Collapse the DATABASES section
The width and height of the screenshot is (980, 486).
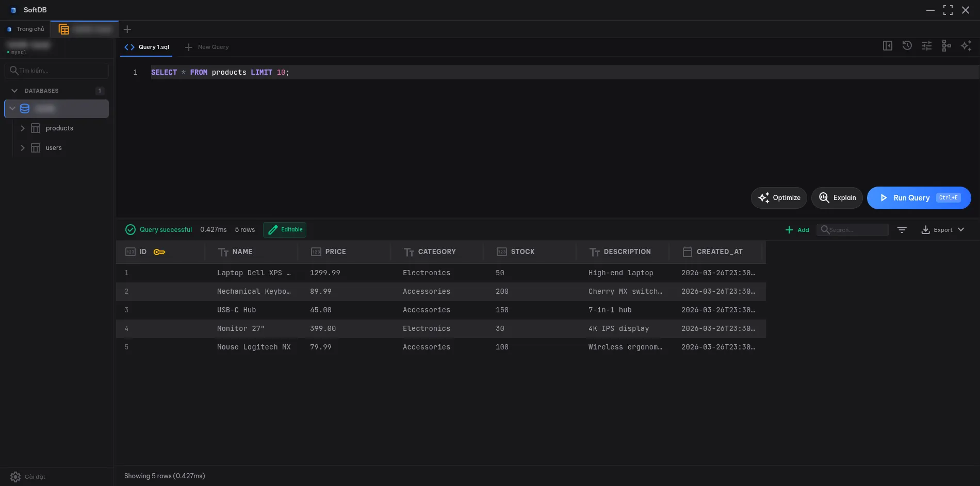pos(14,90)
